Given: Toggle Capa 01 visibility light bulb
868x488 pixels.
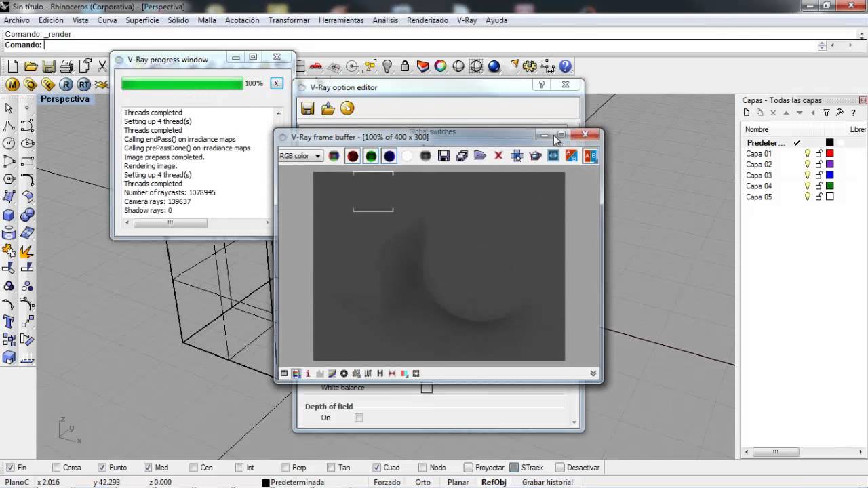Looking at the screenshot, I should point(807,154).
